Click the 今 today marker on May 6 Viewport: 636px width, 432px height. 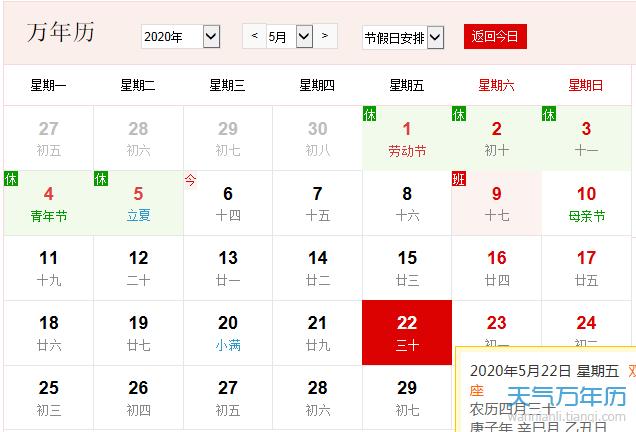[x=191, y=180]
